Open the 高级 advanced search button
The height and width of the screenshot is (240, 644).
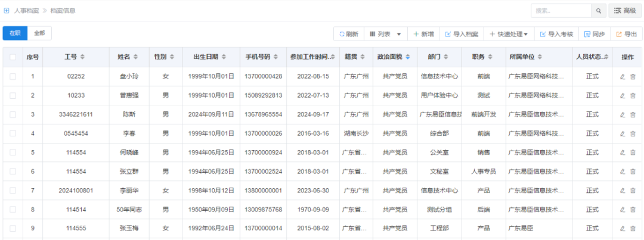tap(625, 11)
